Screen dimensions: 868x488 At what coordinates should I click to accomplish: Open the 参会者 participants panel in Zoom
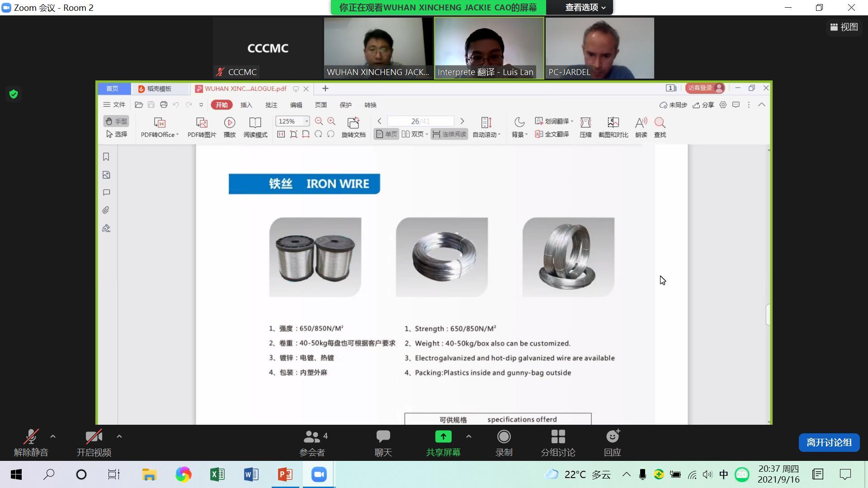(312, 443)
